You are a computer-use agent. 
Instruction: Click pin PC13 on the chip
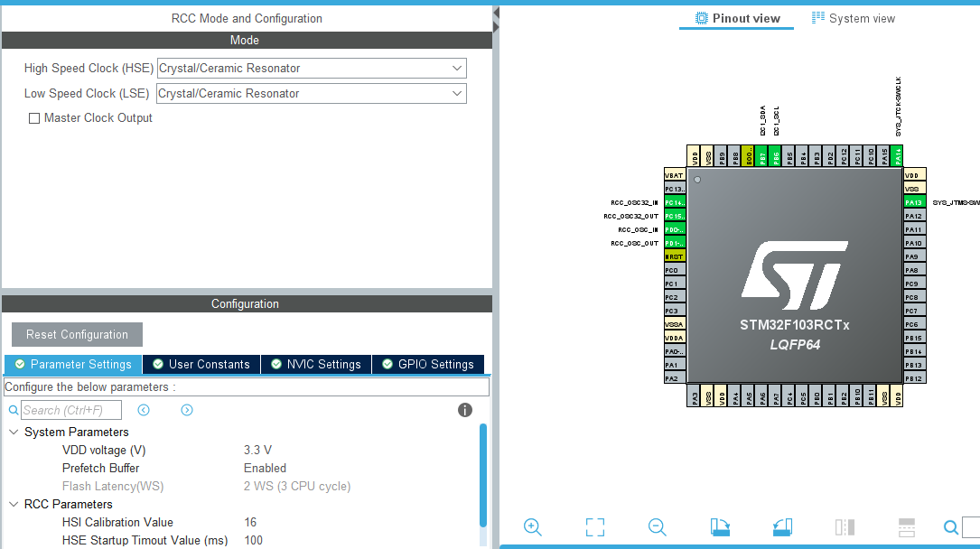point(675,189)
